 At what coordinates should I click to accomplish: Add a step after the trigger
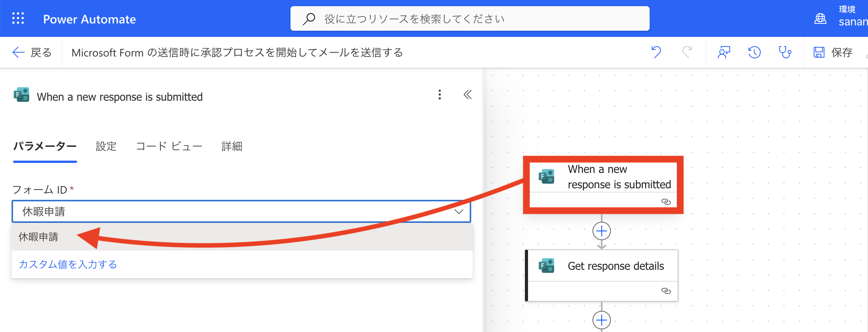(x=602, y=231)
